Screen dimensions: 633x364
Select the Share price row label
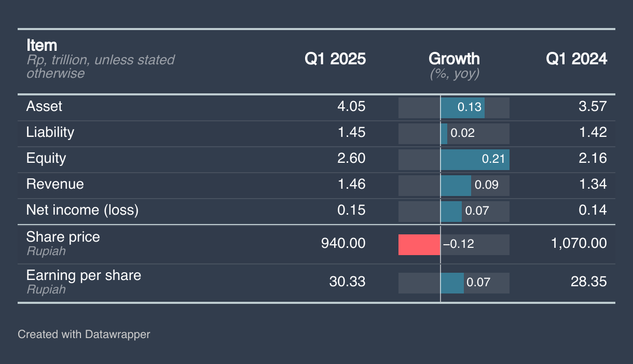(63, 237)
